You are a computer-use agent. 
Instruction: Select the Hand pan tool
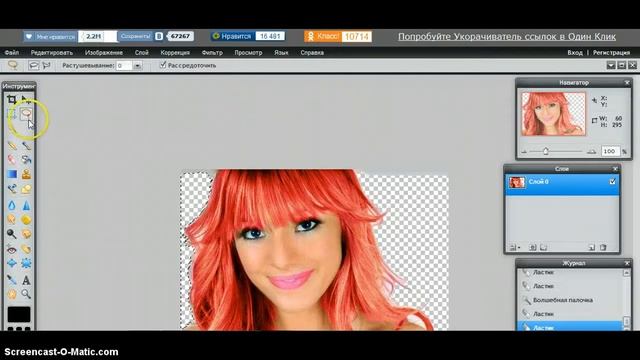(12, 294)
